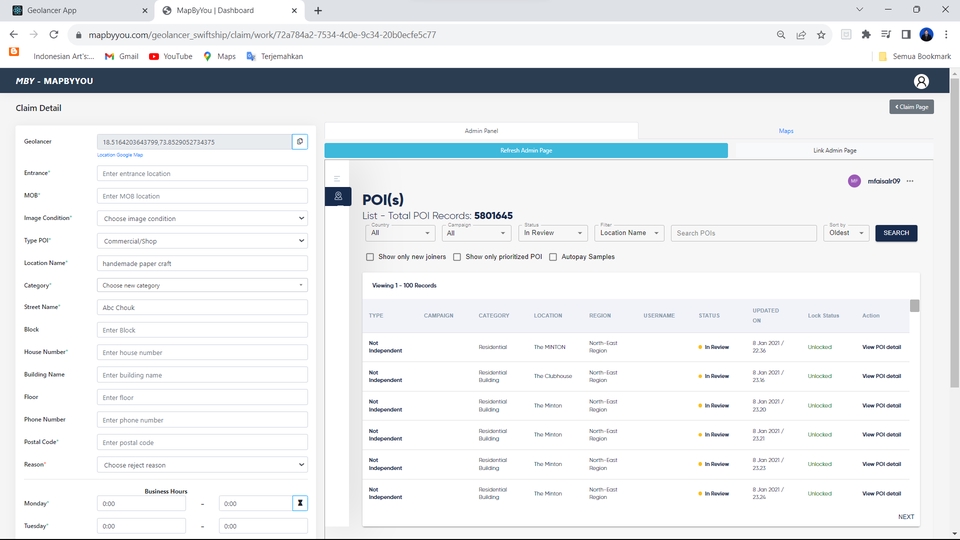
Task: View POI detail for The MINTON row
Action: 881,347
